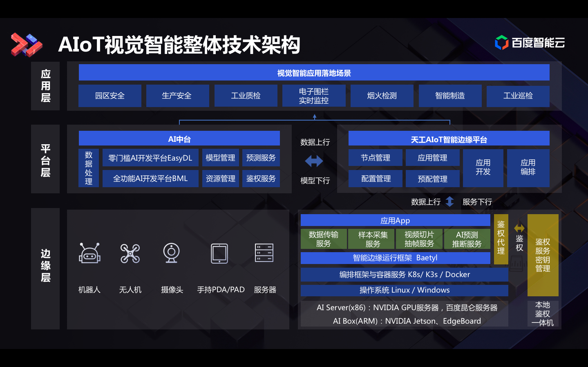Expand the 应用App section bar

click(x=395, y=220)
